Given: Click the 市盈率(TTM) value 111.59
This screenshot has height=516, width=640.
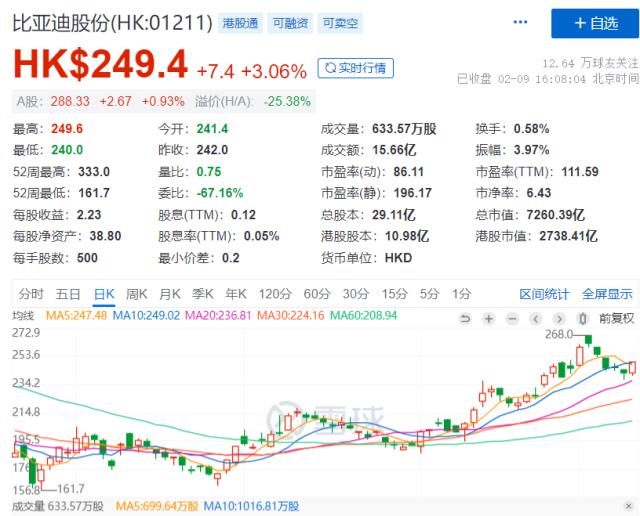Looking at the screenshot, I should (580, 172).
